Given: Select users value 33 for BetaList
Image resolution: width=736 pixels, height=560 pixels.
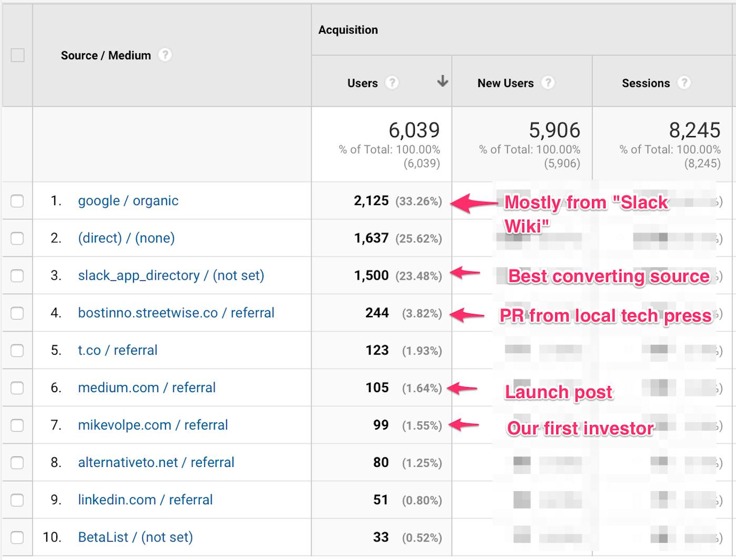Looking at the screenshot, I should click(x=381, y=537).
